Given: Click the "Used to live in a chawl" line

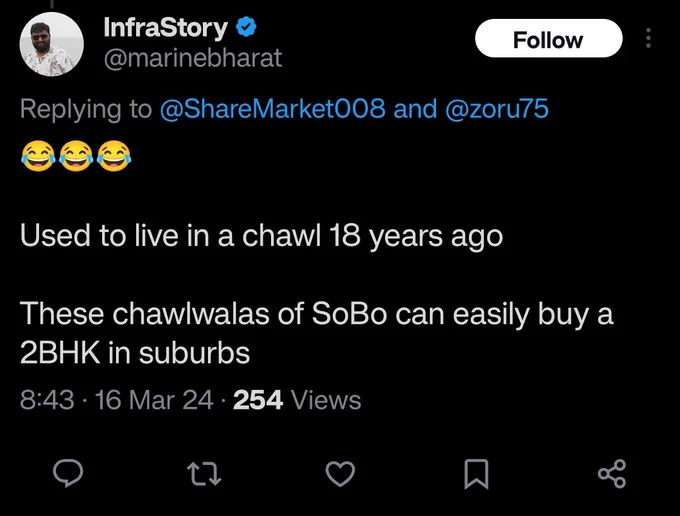Looking at the screenshot, I should point(261,236).
